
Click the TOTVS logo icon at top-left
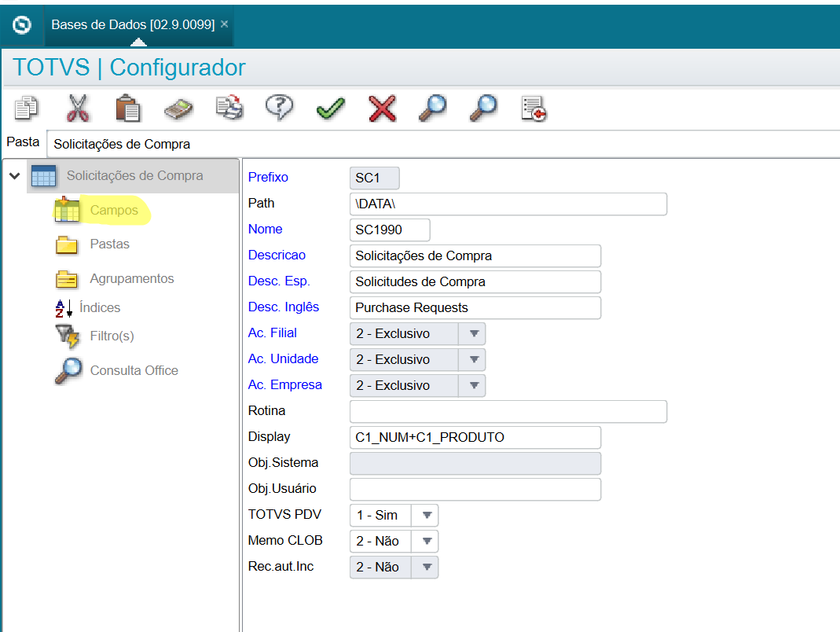22,24
